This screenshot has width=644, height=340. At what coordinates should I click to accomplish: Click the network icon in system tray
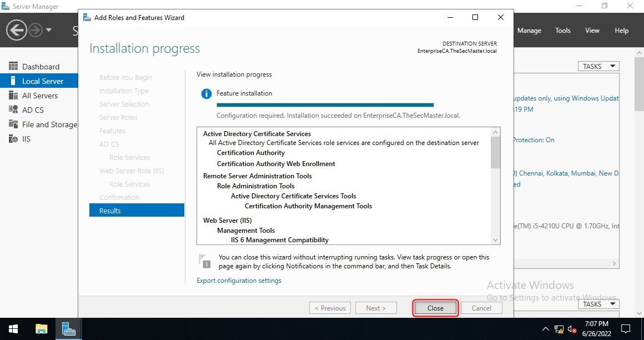click(559, 329)
